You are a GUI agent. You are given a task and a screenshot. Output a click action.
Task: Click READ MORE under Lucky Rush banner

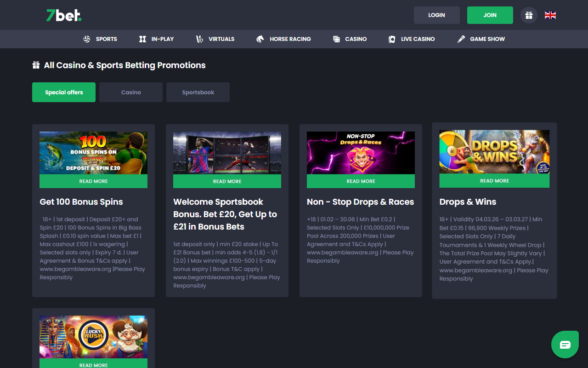pos(93,364)
